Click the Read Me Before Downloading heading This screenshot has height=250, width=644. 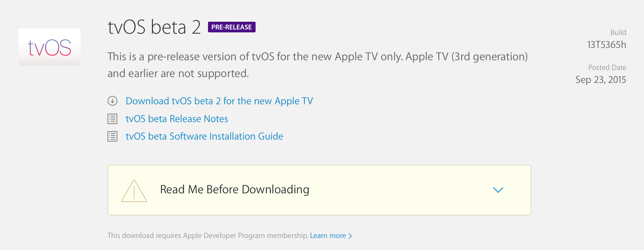click(x=234, y=189)
